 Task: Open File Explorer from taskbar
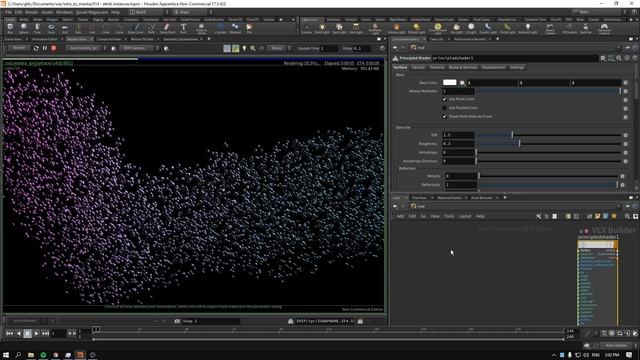point(31,355)
